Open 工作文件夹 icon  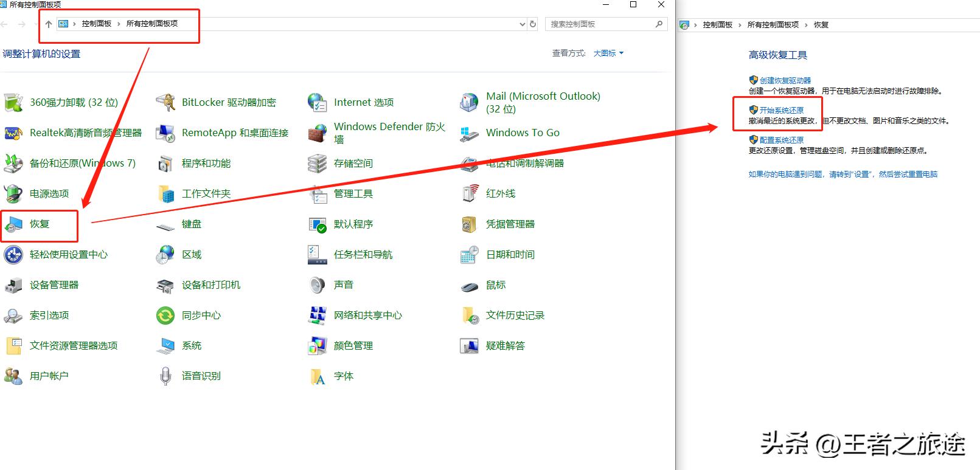coord(165,193)
